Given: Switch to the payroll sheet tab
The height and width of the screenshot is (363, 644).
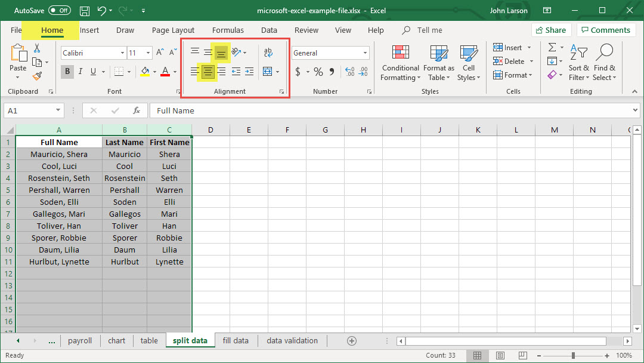Looking at the screenshot, I should click(x=80, y=341).
